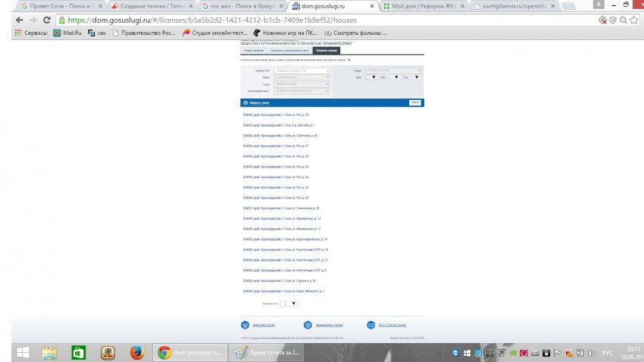
Task: Click the Почта России footer logo icon
Action: click(370, 324)
